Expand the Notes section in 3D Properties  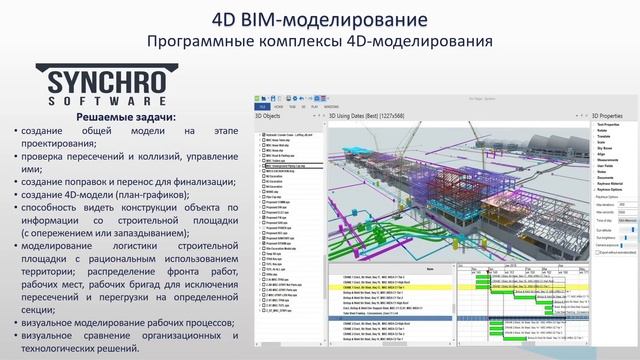click(x=601, y=172)
